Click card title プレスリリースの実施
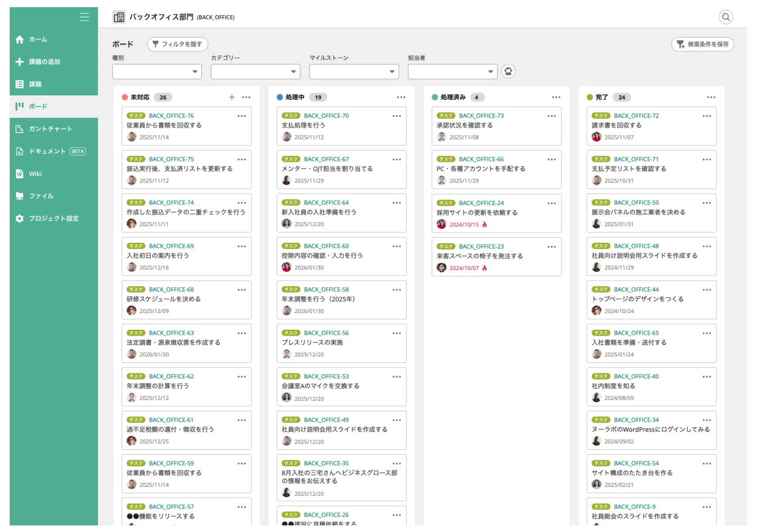Image resolution: width=757 pixels, height=532 pixels. (x=312, y=342)
